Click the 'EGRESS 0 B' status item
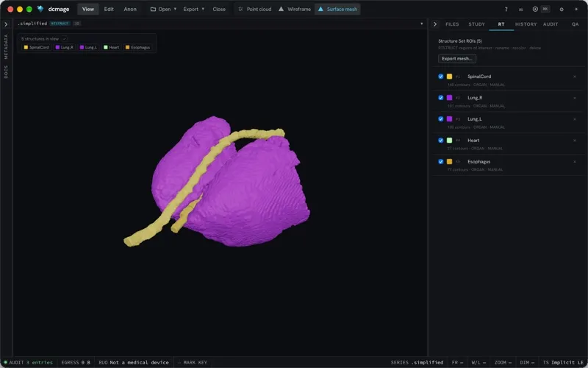The image size is (588, 368). coord(76,362)
